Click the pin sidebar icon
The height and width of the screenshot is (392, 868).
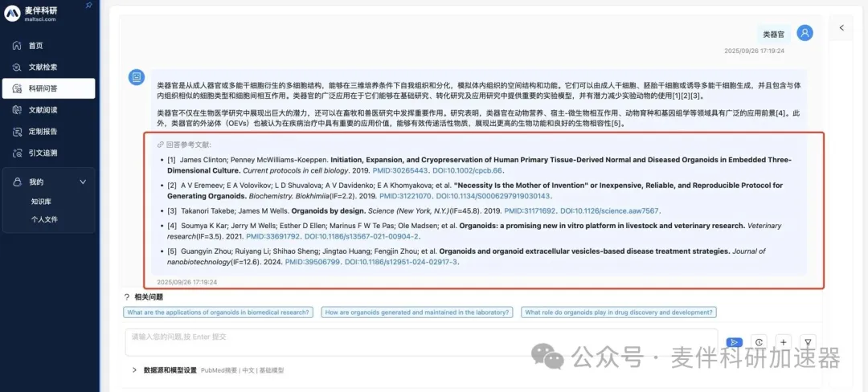click(88, 5)
